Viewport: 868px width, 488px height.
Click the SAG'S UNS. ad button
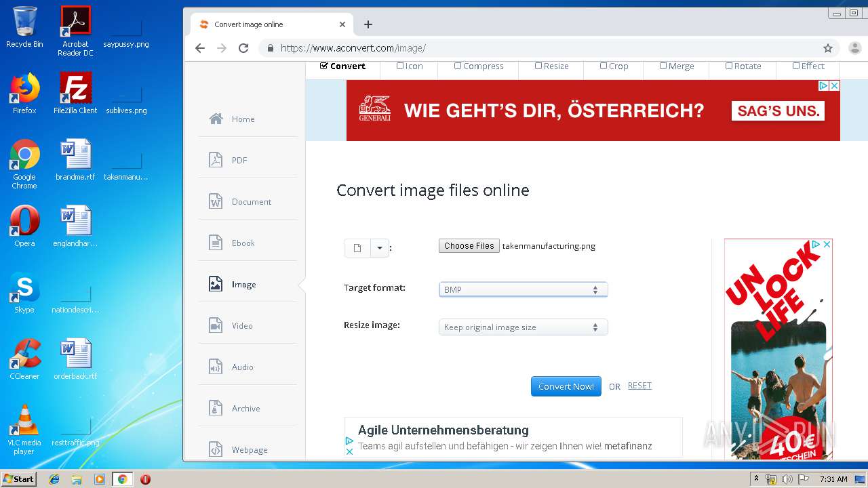778,110
